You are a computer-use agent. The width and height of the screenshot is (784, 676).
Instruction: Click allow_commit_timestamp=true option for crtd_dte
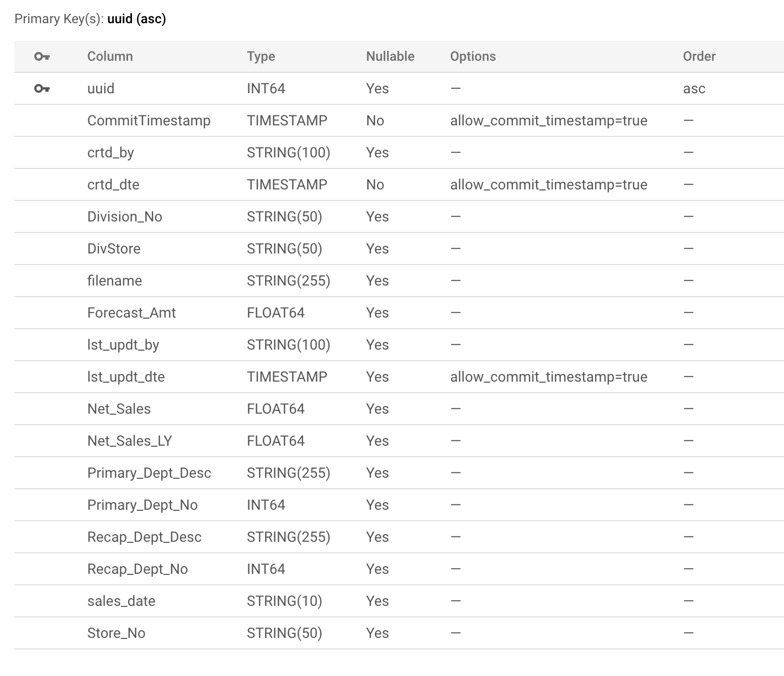click(x=549, y=184)
